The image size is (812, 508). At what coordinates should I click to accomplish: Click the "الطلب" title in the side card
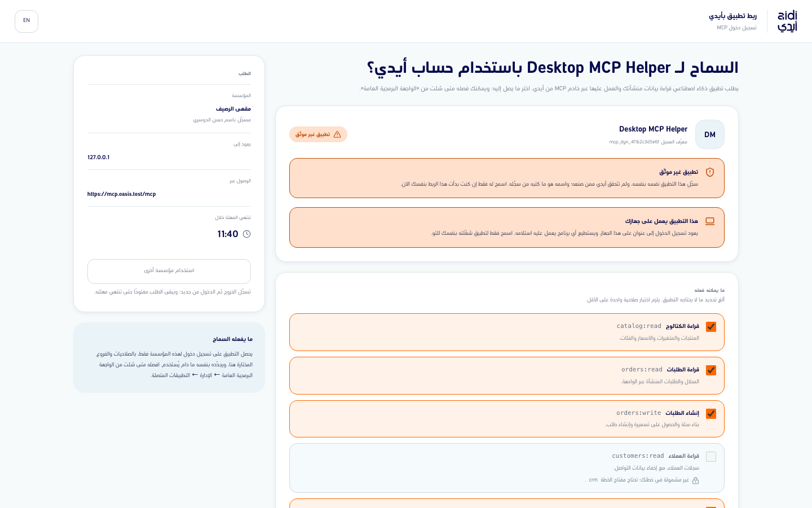tap(245, 74)
